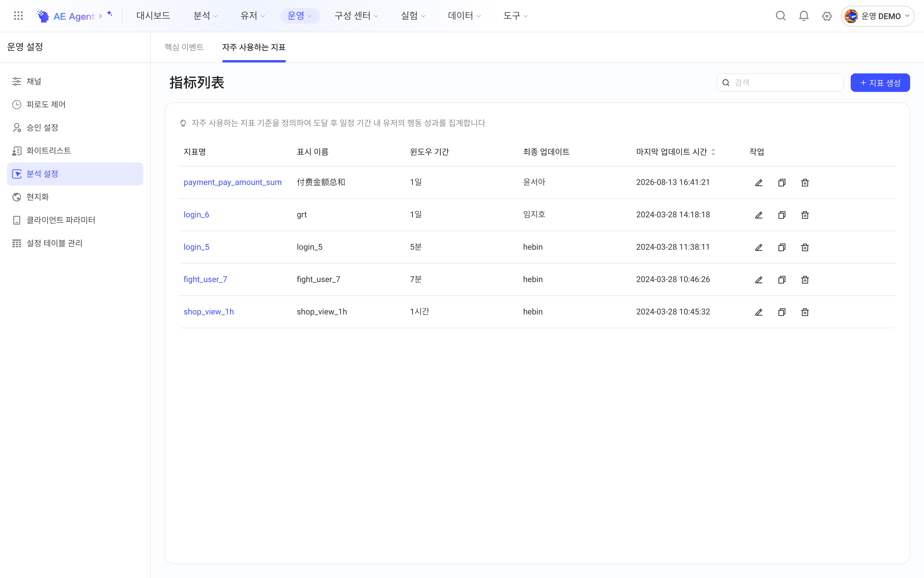924x578 pixels.
Task: Expand the 유저 menu dropdown
Action: 252,16
